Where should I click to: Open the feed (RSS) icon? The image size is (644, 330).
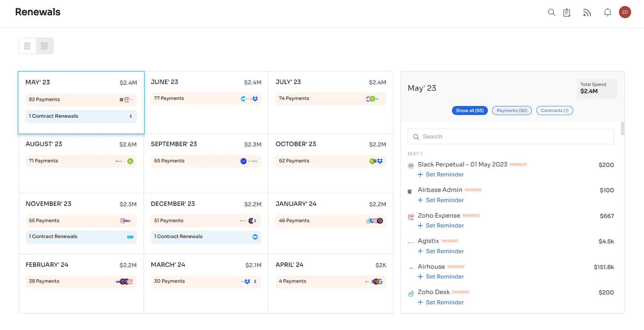coord(587,12)
